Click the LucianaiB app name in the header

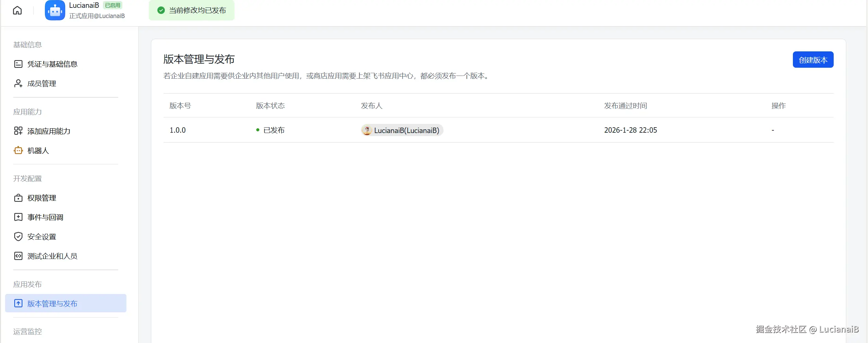pos(84,5)
